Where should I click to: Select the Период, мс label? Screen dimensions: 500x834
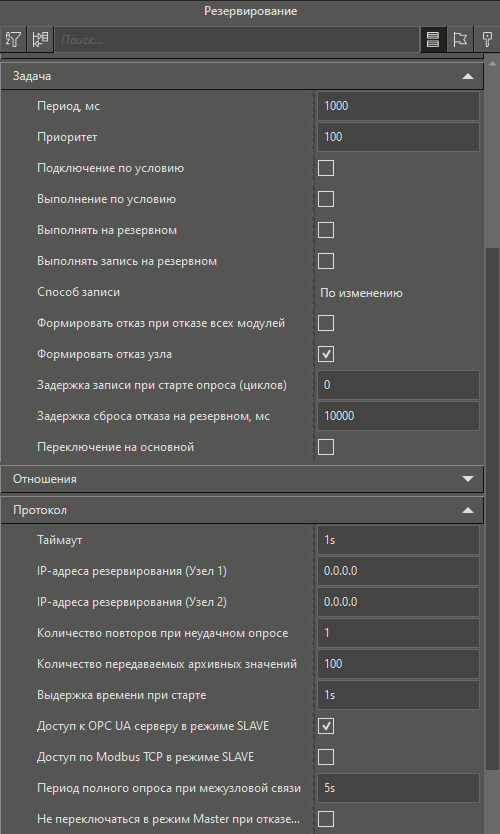(68, 106)
